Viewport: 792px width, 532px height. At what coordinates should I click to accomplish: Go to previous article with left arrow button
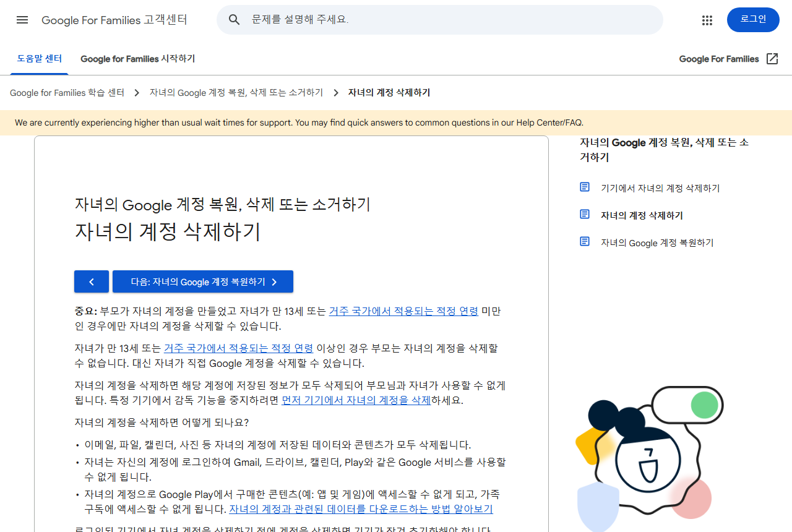pyautogui.click(x=92, y=281)
